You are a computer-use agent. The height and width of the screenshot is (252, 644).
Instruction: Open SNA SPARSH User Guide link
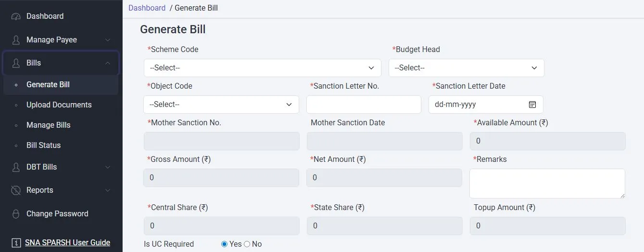[x=67, y=242]
